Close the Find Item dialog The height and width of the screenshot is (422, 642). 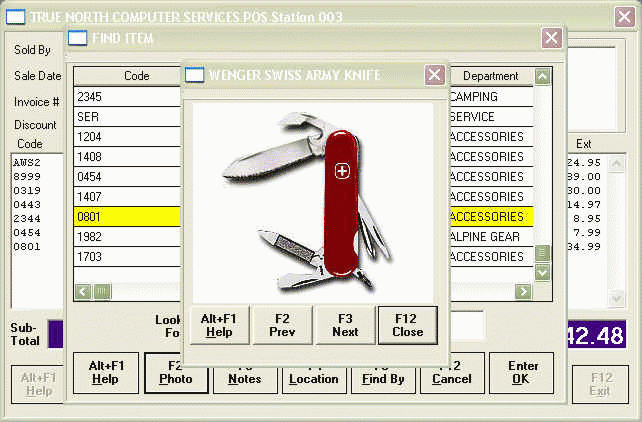pos(551,38)
